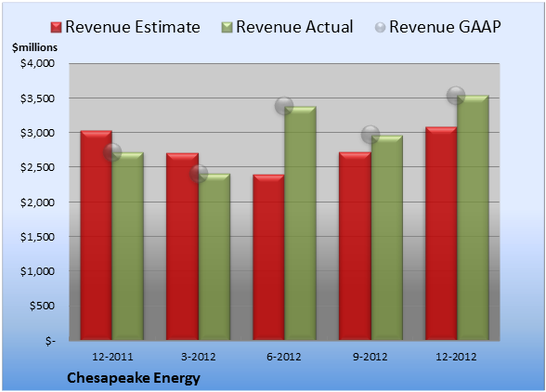Select the red estimate bar for 6-2012

(269, 257)
